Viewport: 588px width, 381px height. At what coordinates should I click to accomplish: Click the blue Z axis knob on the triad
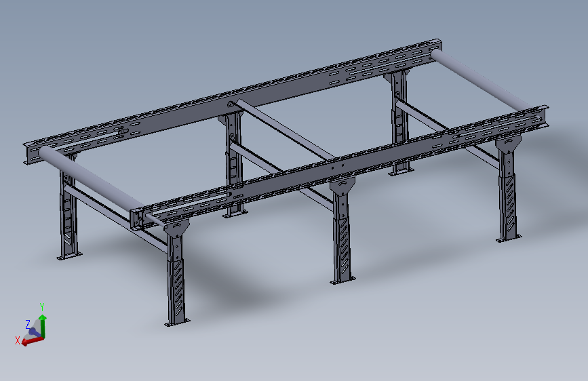point(33,332)
